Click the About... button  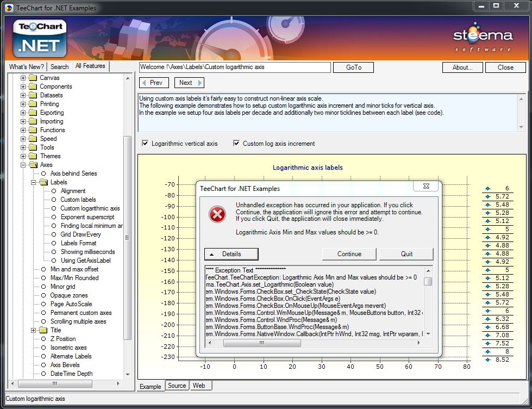(462, 67)
